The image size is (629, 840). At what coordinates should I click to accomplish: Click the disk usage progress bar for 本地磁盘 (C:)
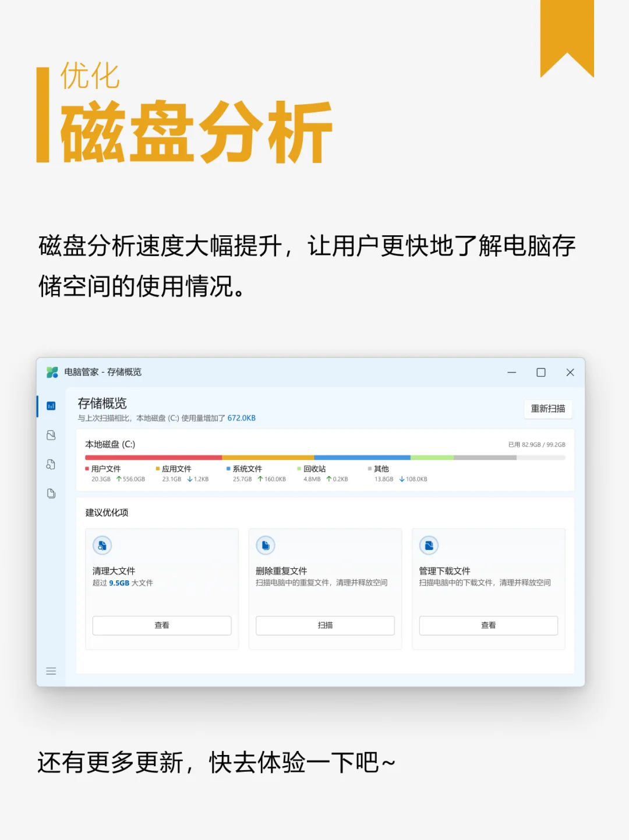(x=324, y=456)
